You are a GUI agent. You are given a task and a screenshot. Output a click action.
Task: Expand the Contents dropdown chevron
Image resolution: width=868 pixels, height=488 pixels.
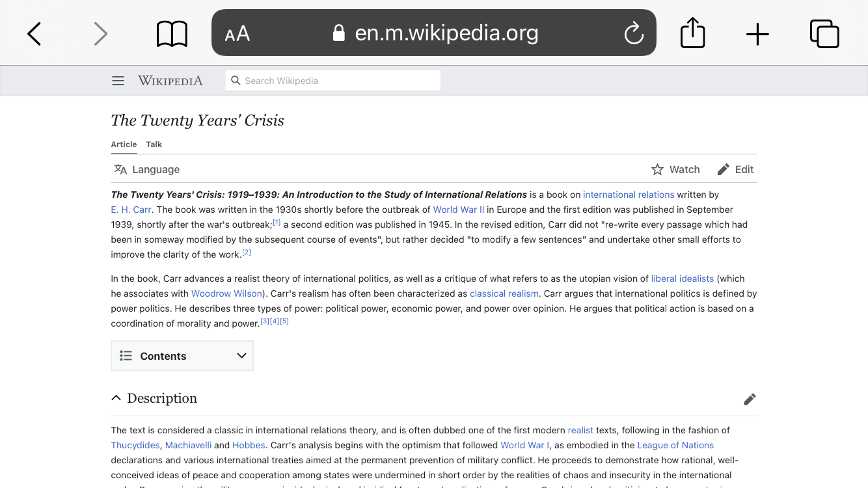pyautogui.click(x=241, y=356)
